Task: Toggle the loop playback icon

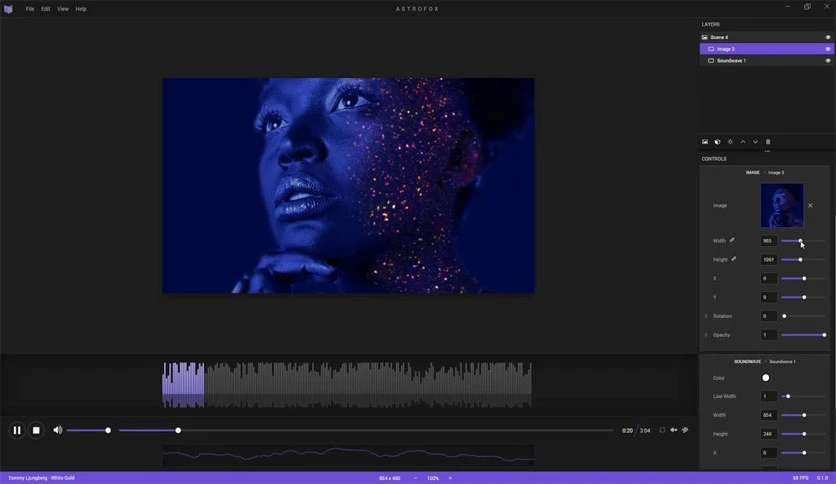Action: coord(662,430)
